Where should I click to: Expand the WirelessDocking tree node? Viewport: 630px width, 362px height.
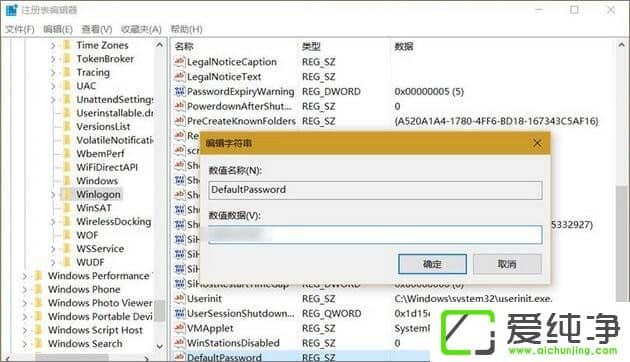[x=53, y=222]
